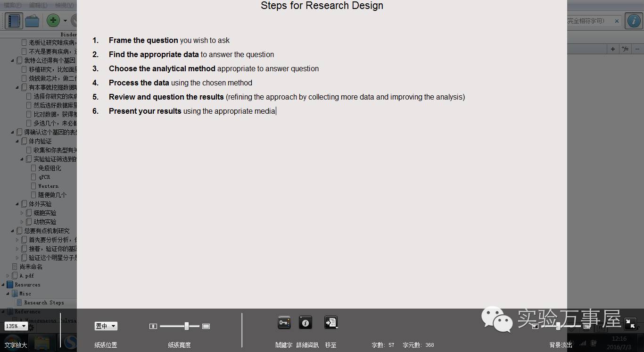The width and height of the screenshot is (644, 352).
Task: Select 比对数据 item in Binder
Action: [x=55, y=114]
